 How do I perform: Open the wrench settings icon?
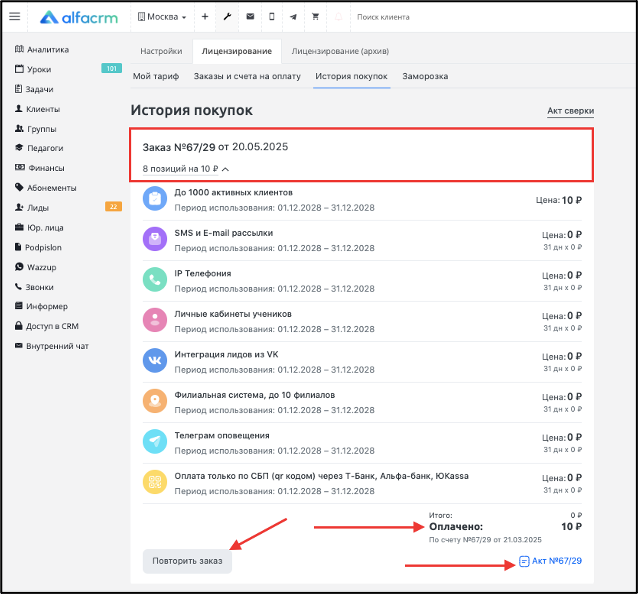(227, 16)
